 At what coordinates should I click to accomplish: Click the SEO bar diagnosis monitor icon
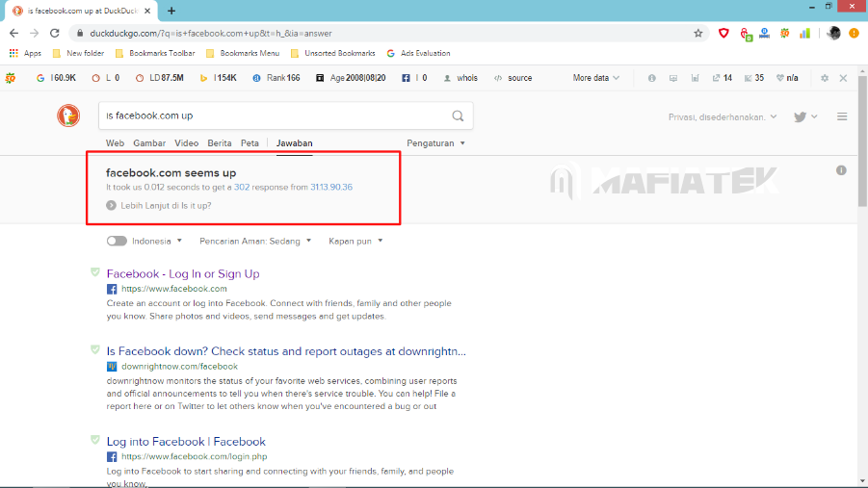coord(673,78)
